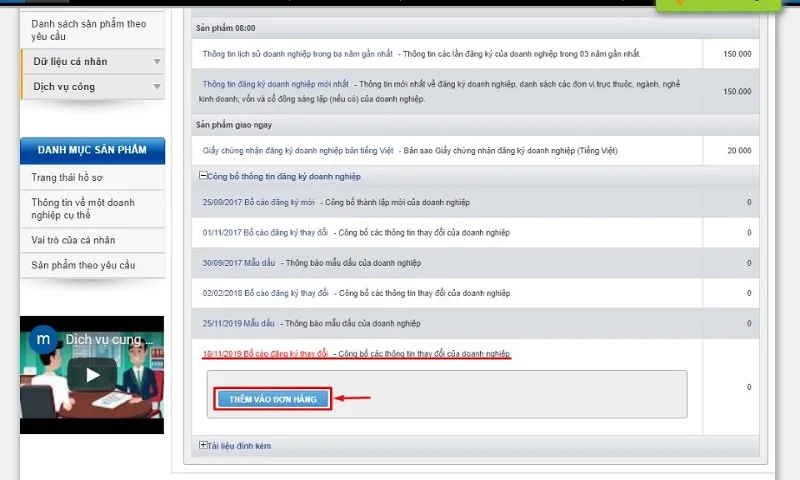Open Trạng thái hồ sơ menu item

[67, 177]
